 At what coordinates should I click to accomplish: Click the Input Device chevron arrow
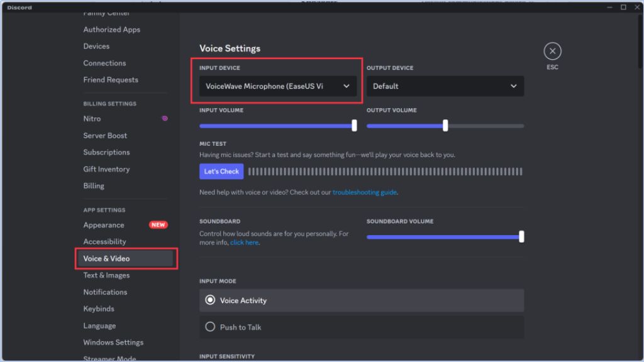point(347,86)
